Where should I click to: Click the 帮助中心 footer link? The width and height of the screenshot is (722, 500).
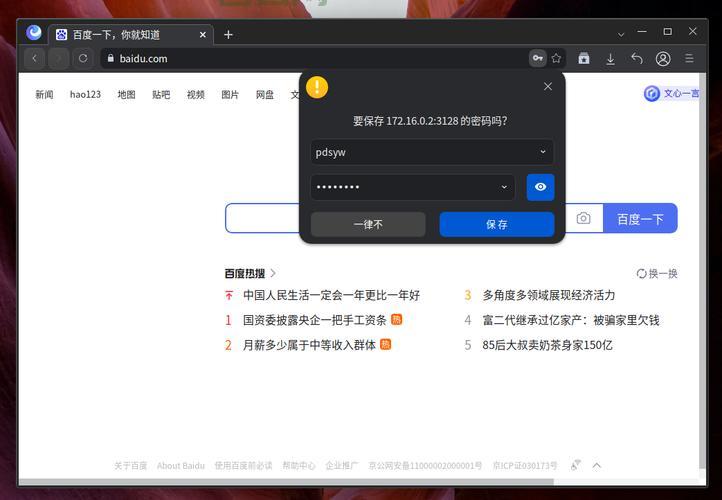(299, 465)
